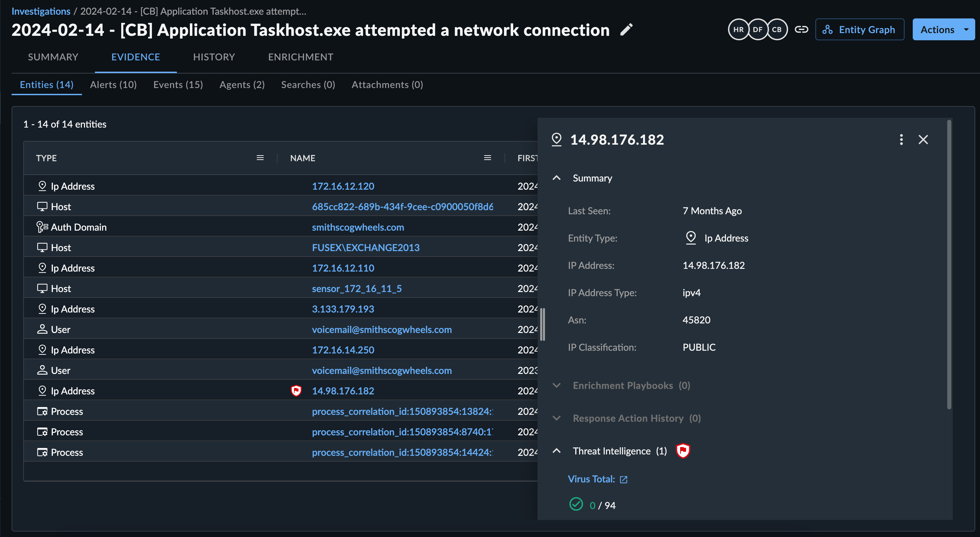Click Entity Type pin icon in Summary
The image size is (980, 537).
coord(690,238)
